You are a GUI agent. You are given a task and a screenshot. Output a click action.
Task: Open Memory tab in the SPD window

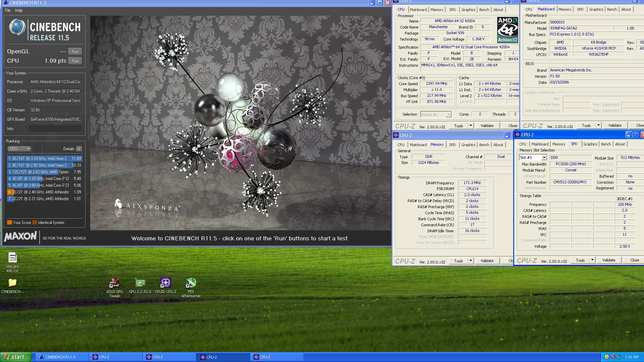[558, 144]
